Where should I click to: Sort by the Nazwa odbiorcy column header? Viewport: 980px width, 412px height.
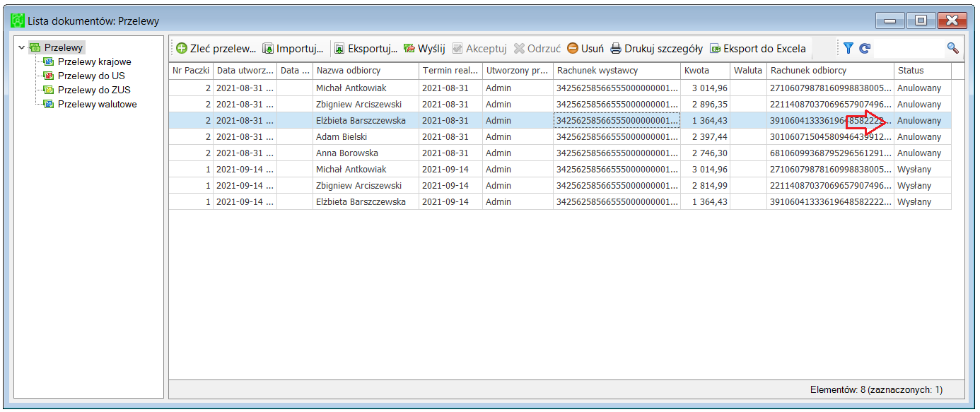pos(366,71)
